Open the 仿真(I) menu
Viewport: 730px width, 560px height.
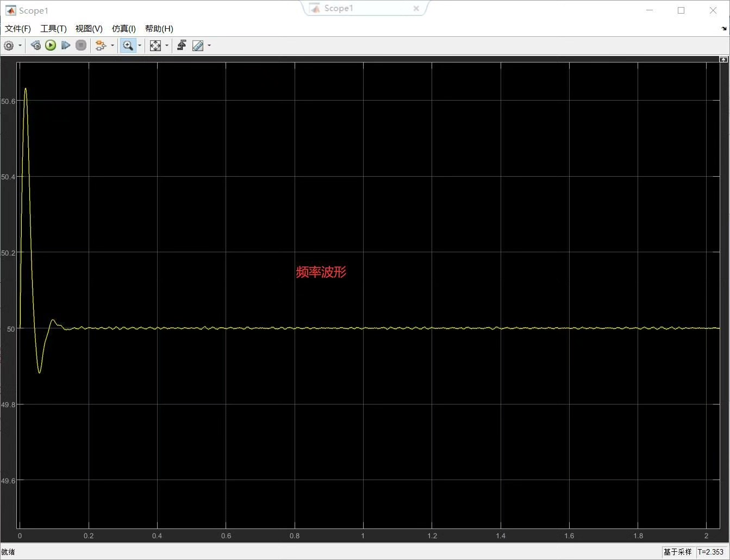click(x=123, y=28)
